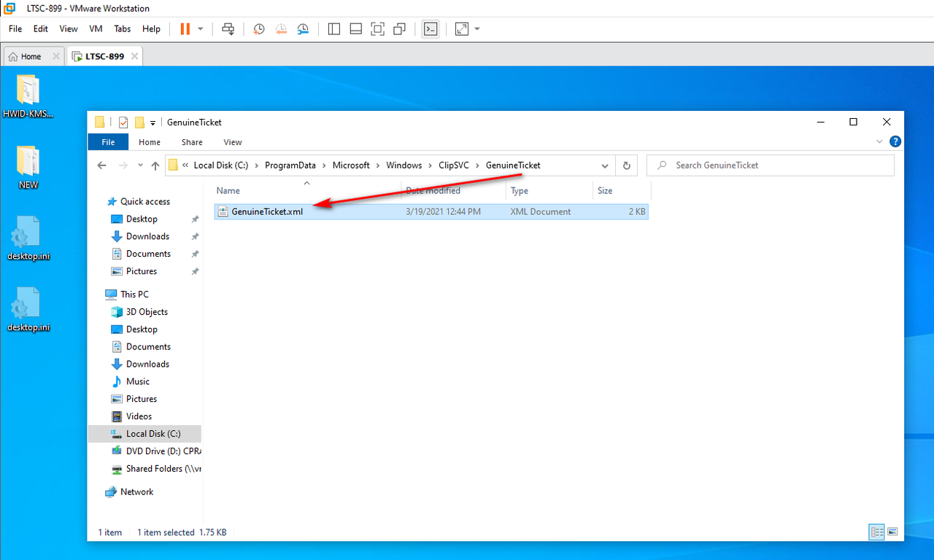934x560 pixels.
Task: Go back to the previous folder
Action: pyautogui.click(x=102, y=166)
